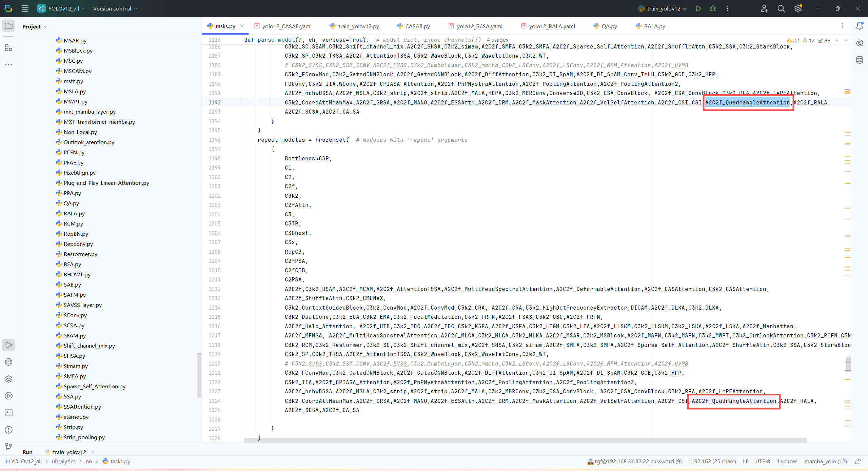Open the Terminal tool window

point(8,413)
